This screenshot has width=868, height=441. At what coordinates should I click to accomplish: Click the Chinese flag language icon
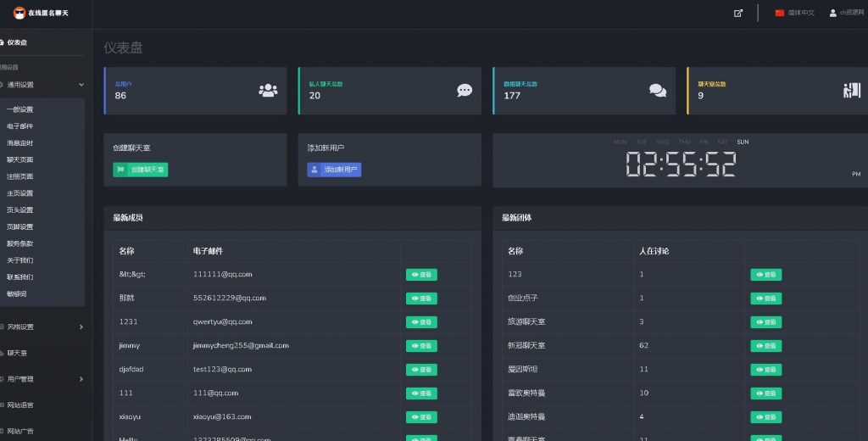(x=780, y=13)
